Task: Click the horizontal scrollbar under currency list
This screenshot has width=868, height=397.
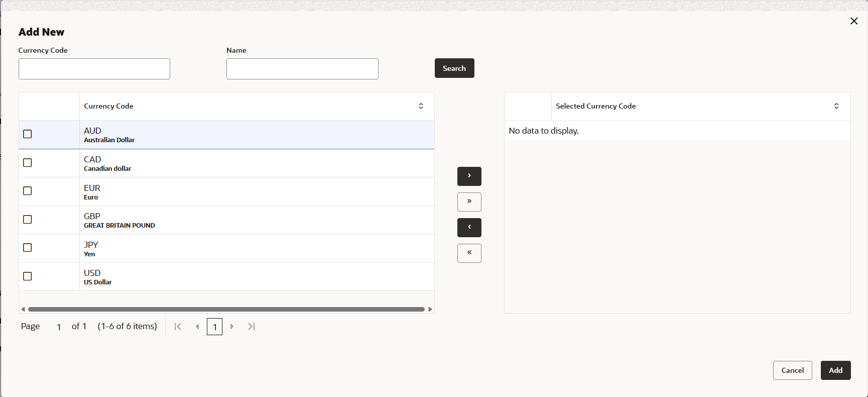Action: 226,309
